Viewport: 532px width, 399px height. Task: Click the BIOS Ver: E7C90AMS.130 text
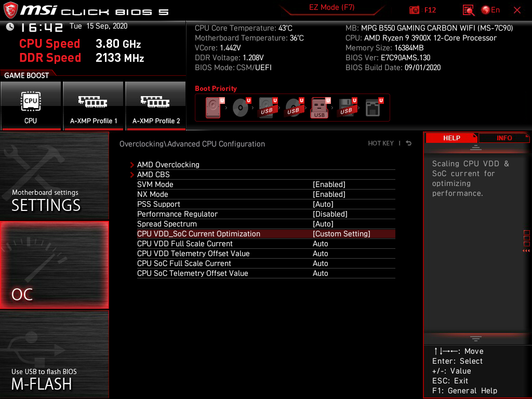coord(388,58)
